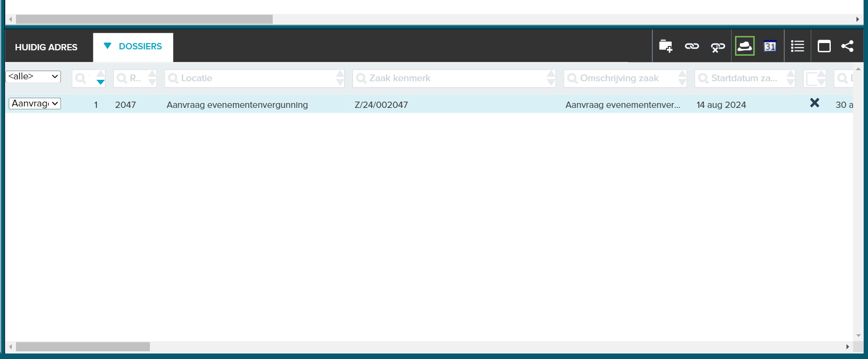Click the Aanvraag evenementenvergunning location cell
Screen dimensions: 868x359
[x=237, y=105]
